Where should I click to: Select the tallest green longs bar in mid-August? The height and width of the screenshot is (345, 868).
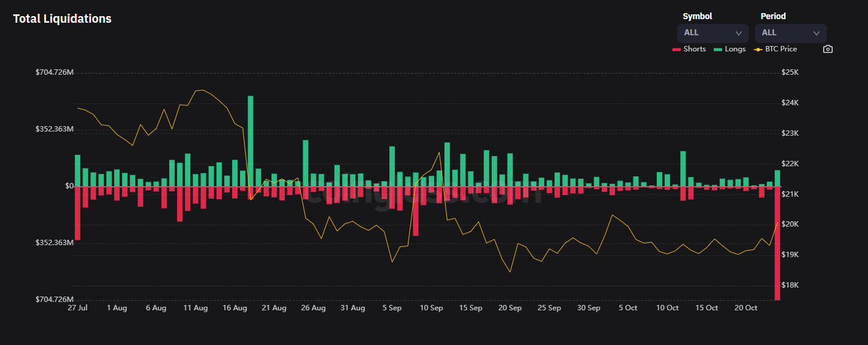tap(251, 141)
